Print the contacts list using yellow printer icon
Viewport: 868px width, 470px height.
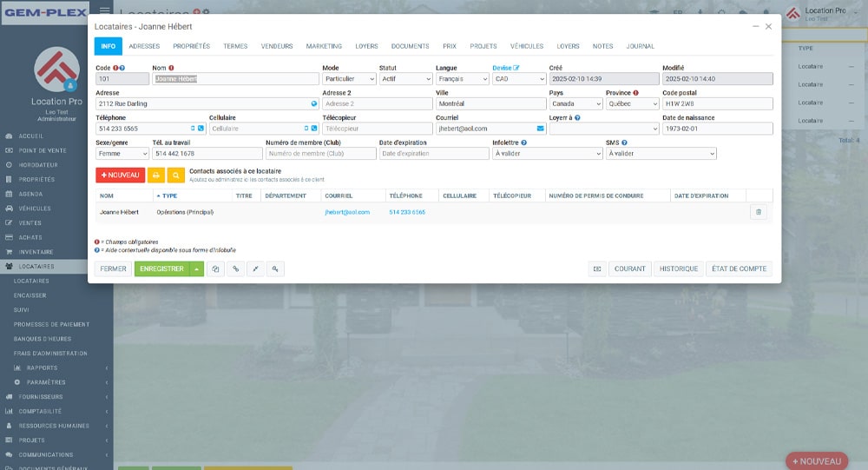(x=156, y=175)
